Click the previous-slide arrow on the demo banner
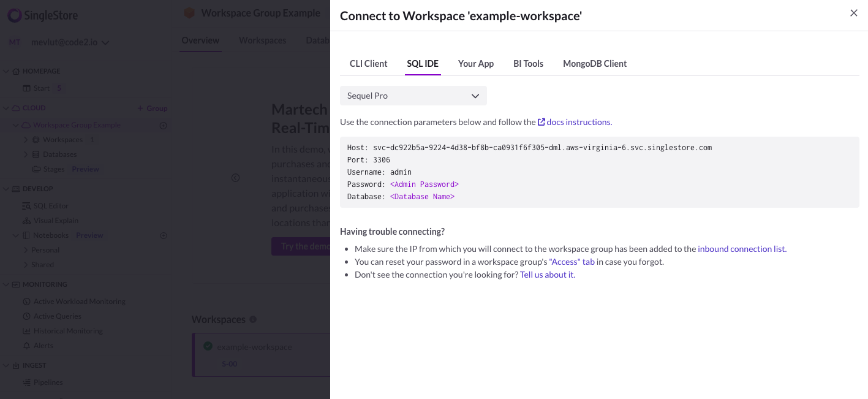 (235, 178)
